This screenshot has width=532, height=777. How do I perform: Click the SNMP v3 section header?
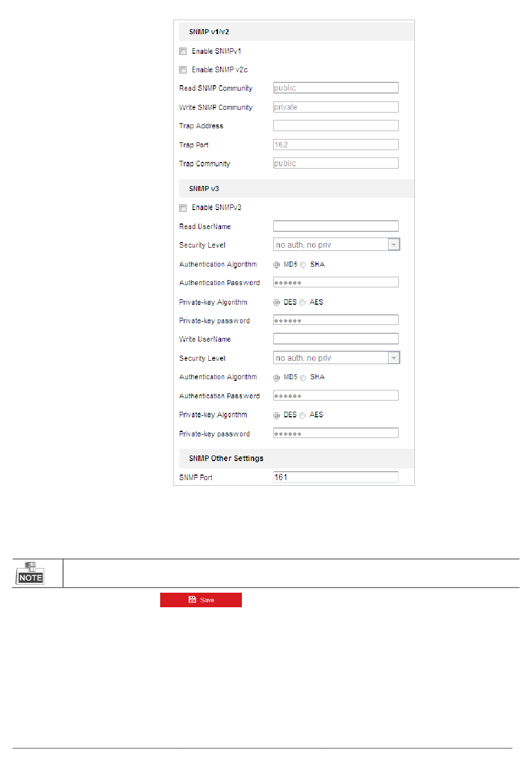pos(297,188)
